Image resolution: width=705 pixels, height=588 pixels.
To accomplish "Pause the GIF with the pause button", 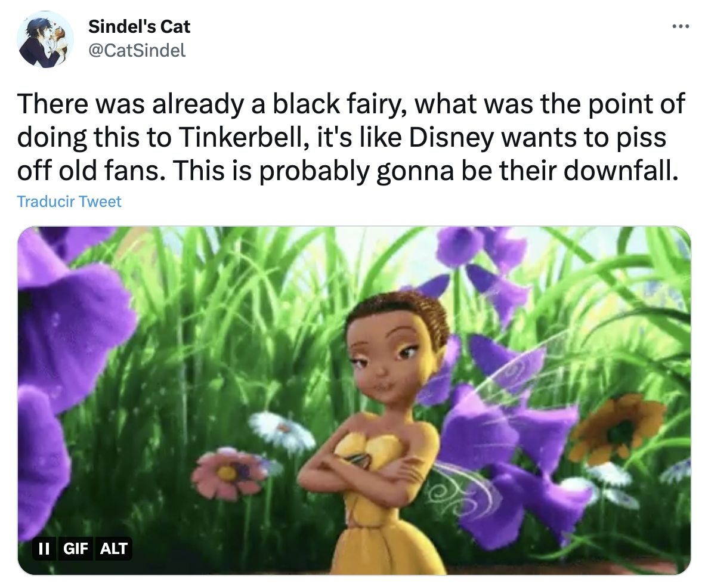I will pyautogui.click(x=42, y=549).
